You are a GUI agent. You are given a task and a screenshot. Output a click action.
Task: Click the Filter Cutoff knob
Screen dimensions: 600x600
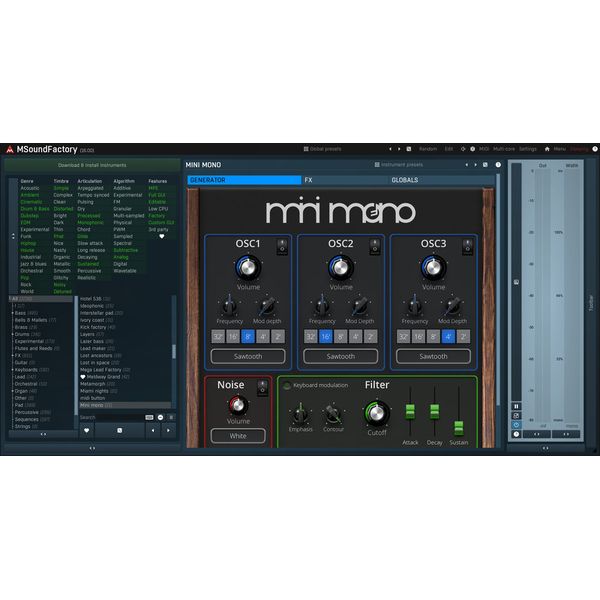click(x=377, y=414)
